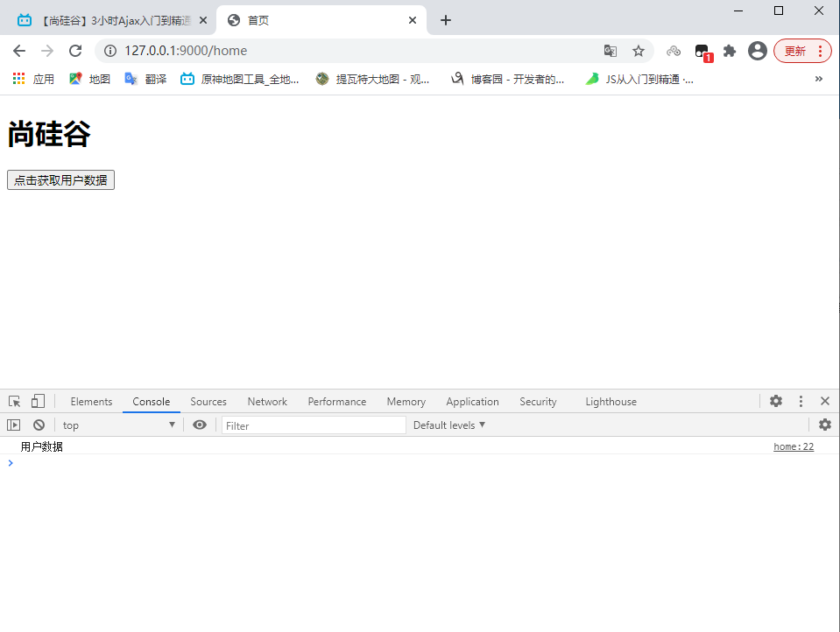Clear the console with the ban icon
Viewport: 840px width, 632px height.
click(39, 425)
